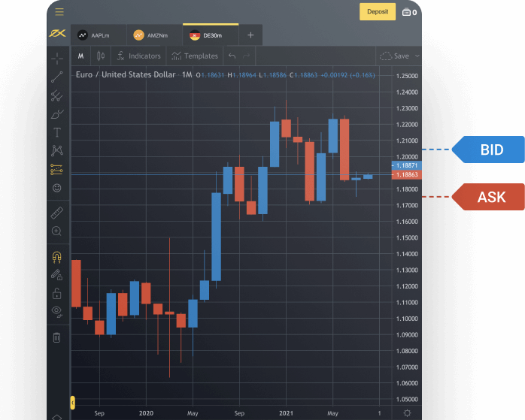Open the emoji icons tool
Viewport: 525px width, 420px height.
(x=57, y=188)
